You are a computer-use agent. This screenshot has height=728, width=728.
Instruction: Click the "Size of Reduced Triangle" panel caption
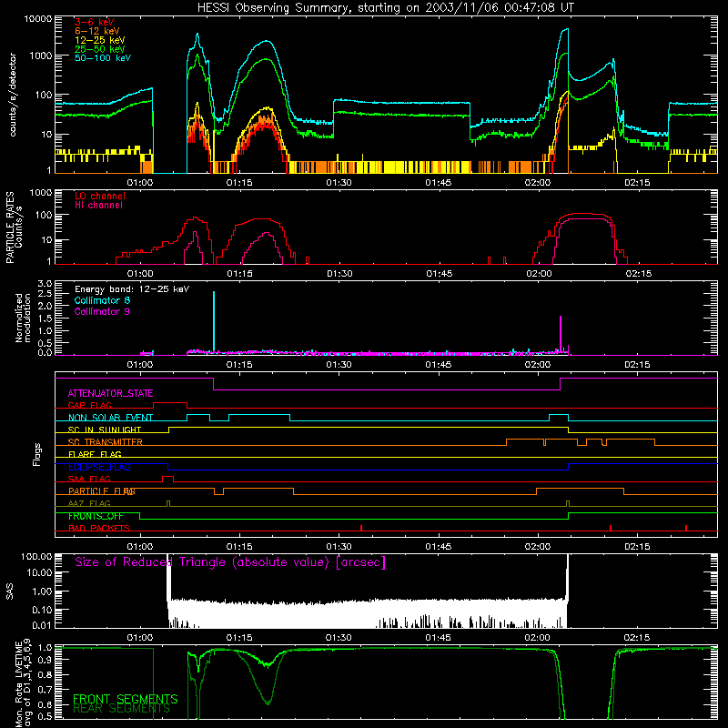230,562
